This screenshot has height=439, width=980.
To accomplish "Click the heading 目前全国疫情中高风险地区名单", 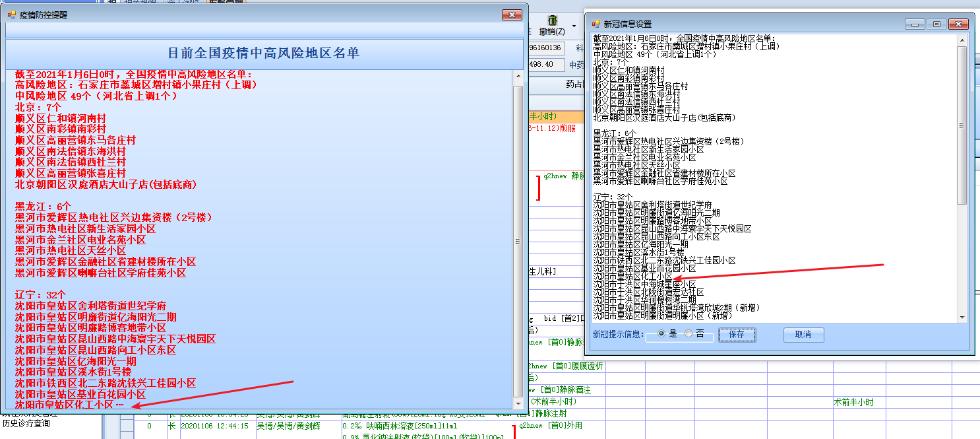I will click(264, 53).
